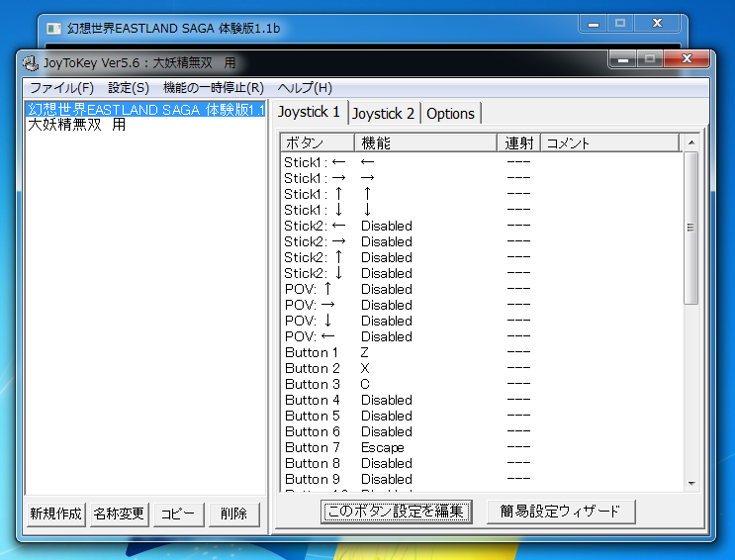Screen dimensions: 735x560
Task: Minimize the EASTLAND SAGA background window
Action: coord(594,24)
